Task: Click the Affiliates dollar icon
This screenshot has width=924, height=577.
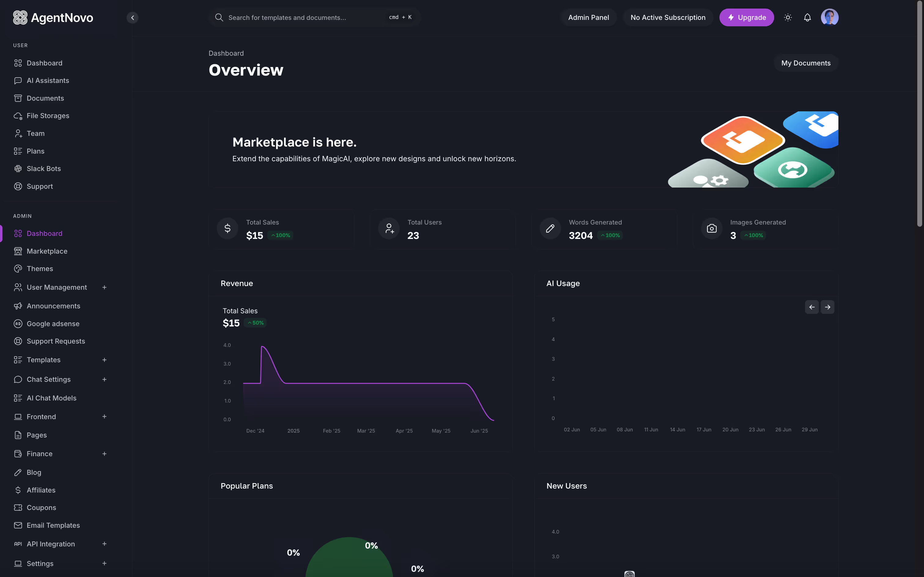Action: coord(18,490)
